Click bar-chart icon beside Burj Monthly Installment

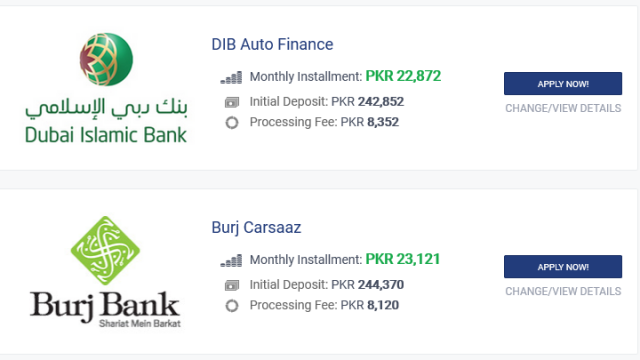pos(231,260)
